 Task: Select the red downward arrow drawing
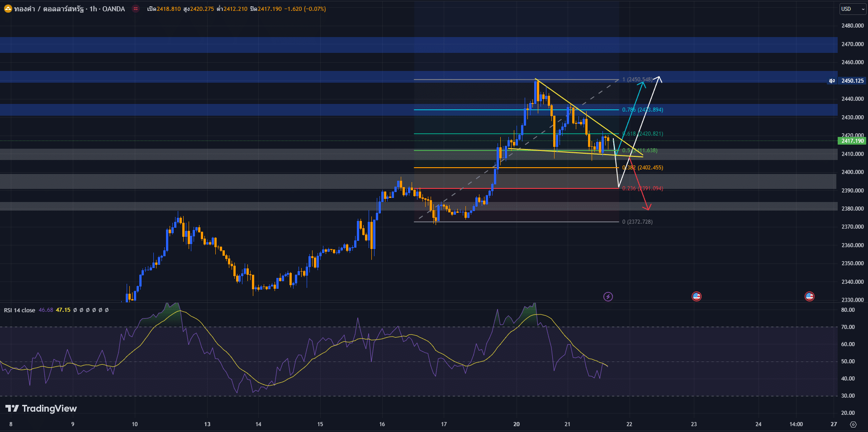[640, 186]
